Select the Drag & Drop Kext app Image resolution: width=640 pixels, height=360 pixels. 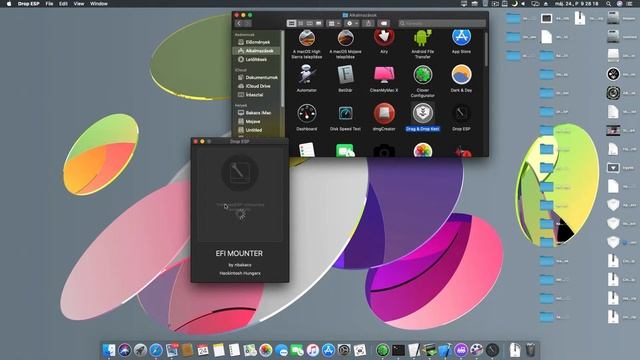click(x=422, y=113)
